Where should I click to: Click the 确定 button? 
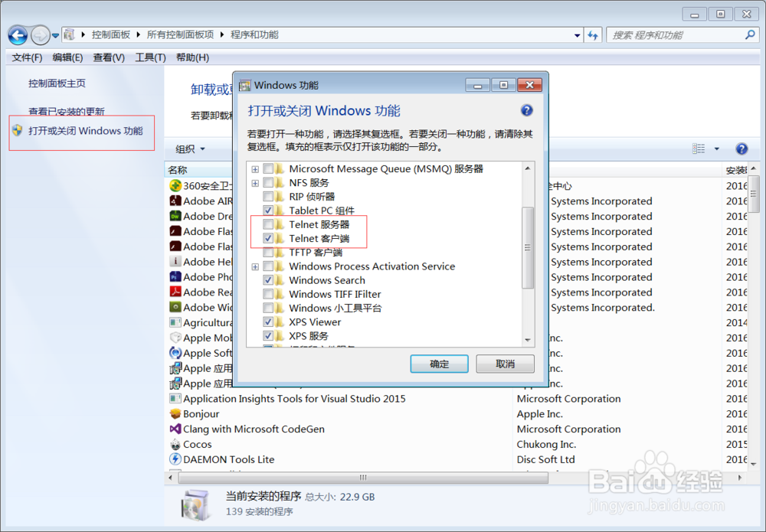(x=439, y=364)
